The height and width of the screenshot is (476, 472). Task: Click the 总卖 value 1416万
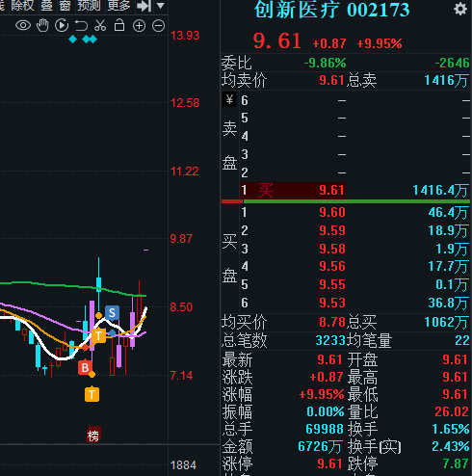[x=446, y=80]
